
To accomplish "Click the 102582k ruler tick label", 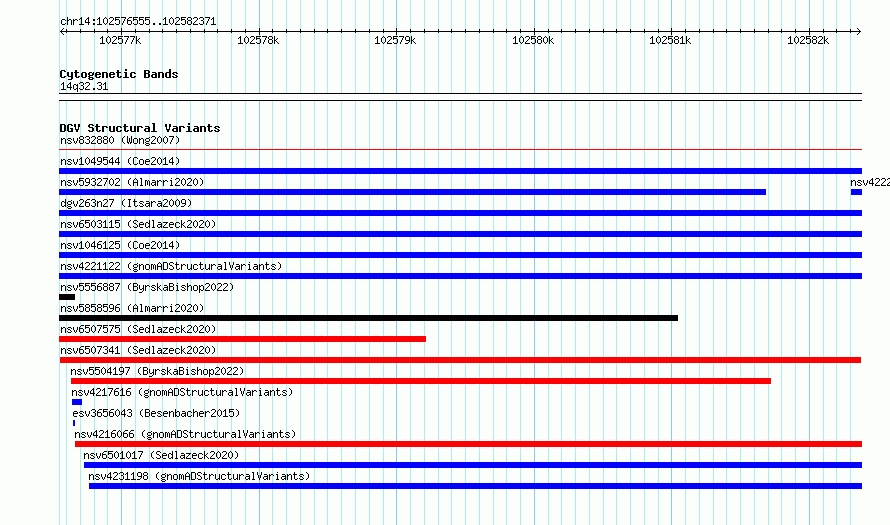I will [808, 40].
